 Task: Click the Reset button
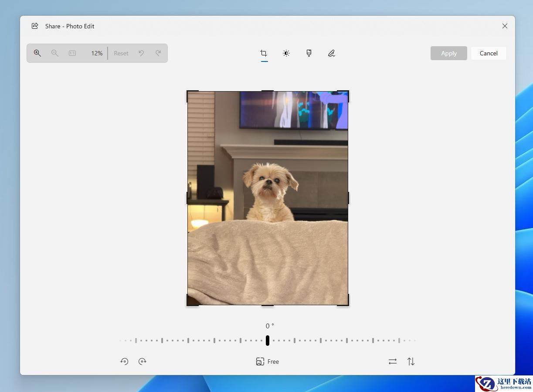coord(121,53)
